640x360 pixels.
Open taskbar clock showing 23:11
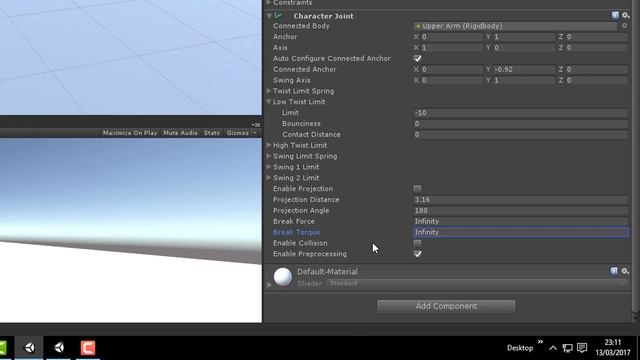[x=613, y=347]
